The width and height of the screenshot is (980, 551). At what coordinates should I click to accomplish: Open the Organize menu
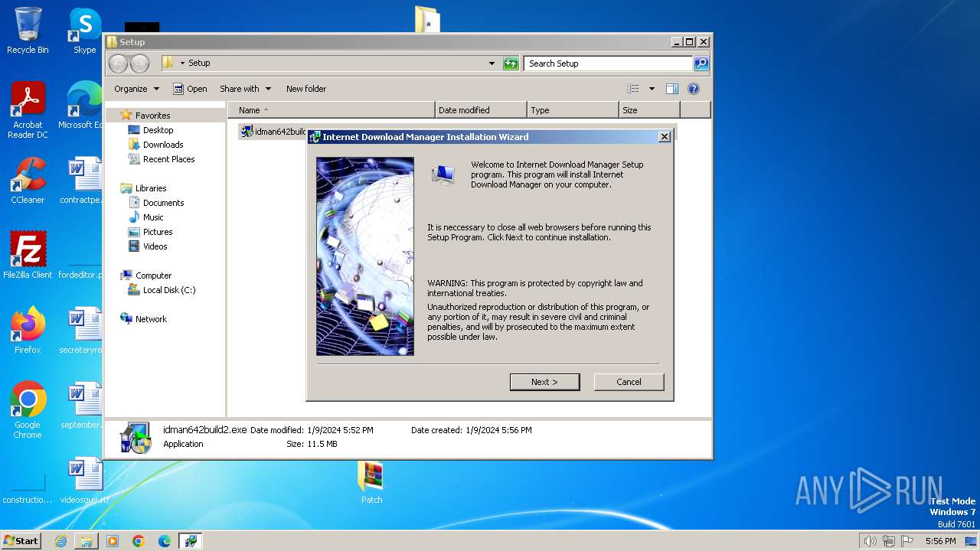click(136, 89)
